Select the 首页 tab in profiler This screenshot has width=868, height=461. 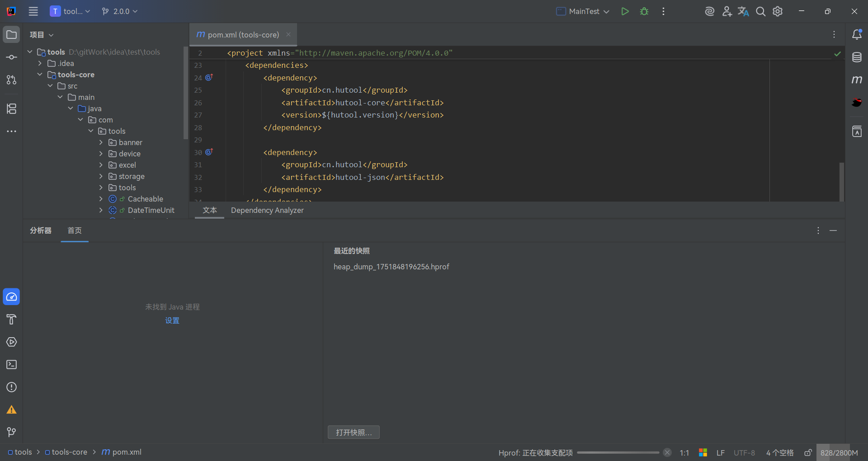pos(75,230)
